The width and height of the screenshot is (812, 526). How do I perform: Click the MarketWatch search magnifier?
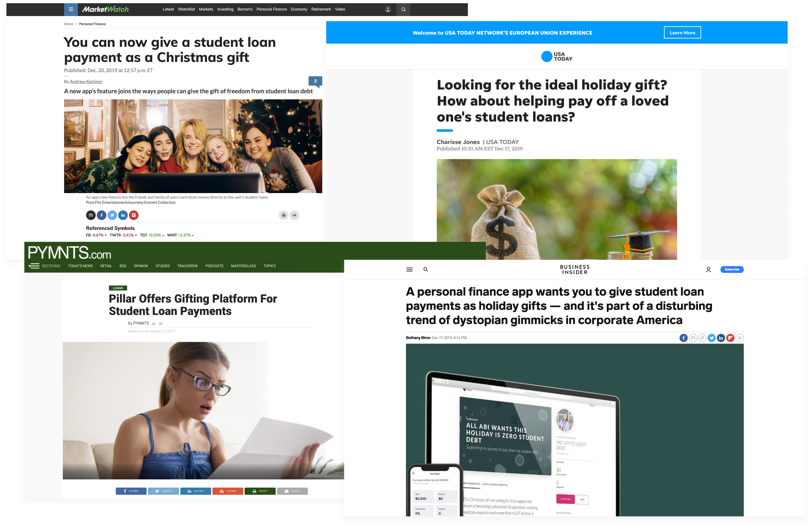coord(403,9)
